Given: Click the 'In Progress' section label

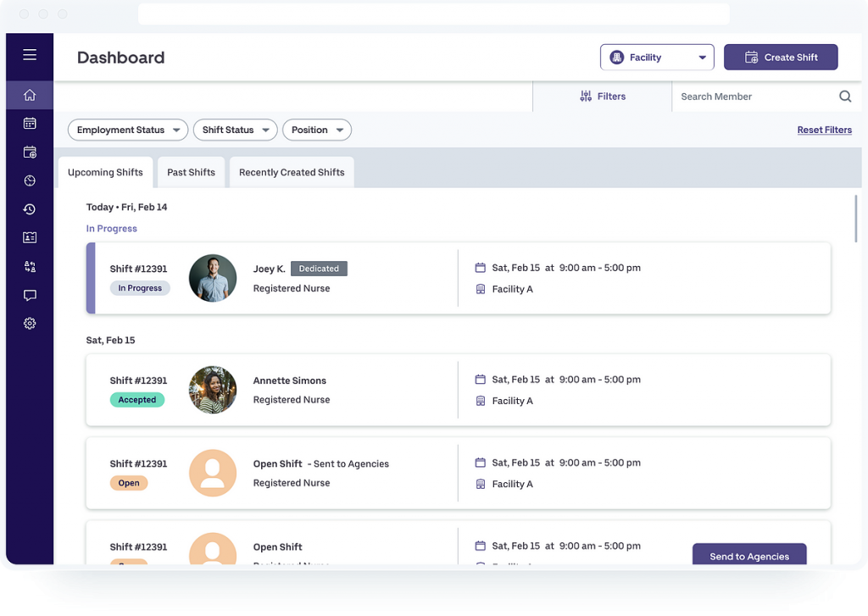Looking at the screenshot, I should coord(112,229).
